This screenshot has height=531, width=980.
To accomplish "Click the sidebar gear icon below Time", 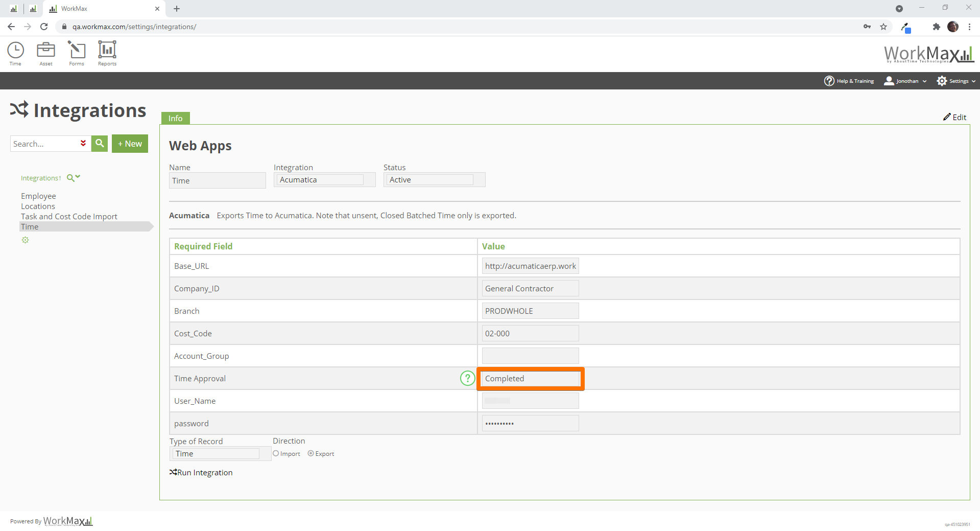I will [x=25, y=240].
